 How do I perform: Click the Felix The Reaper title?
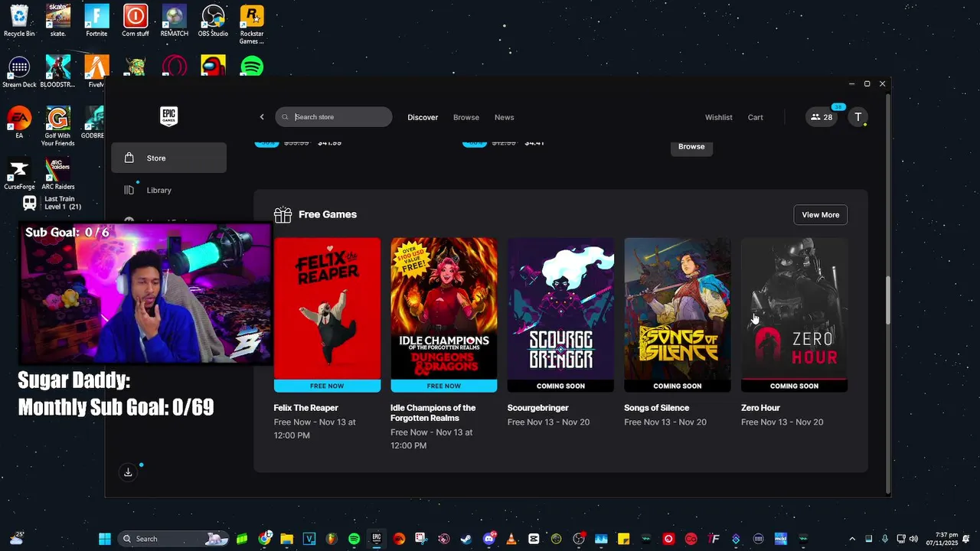[x=305, y=408]
